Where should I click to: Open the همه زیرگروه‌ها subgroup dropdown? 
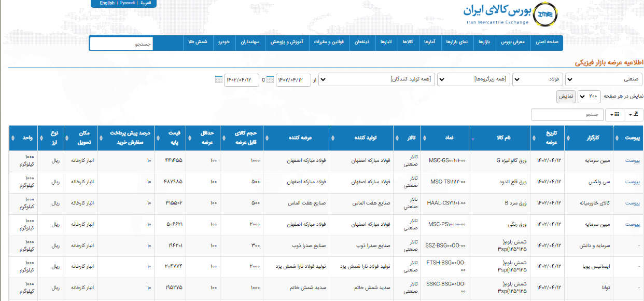click(x=473, y=80)
